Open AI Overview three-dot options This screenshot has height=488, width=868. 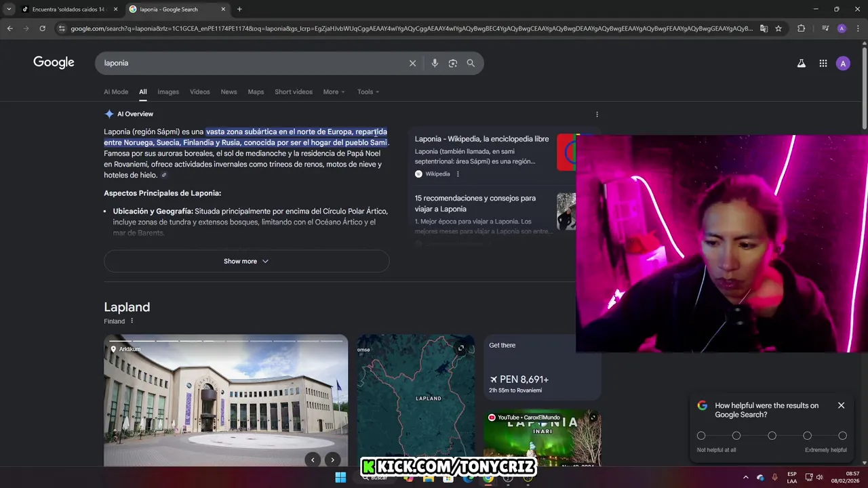point(597,114)
